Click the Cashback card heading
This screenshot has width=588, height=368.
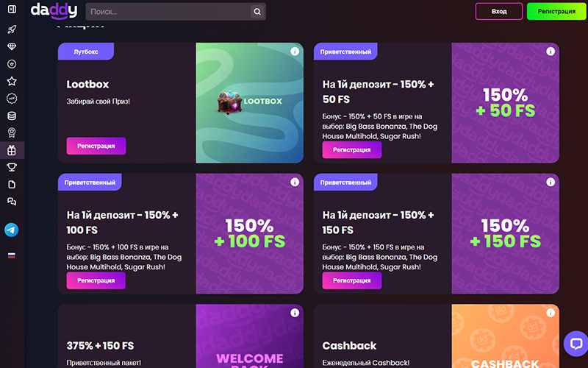click(x=349, y=345)
